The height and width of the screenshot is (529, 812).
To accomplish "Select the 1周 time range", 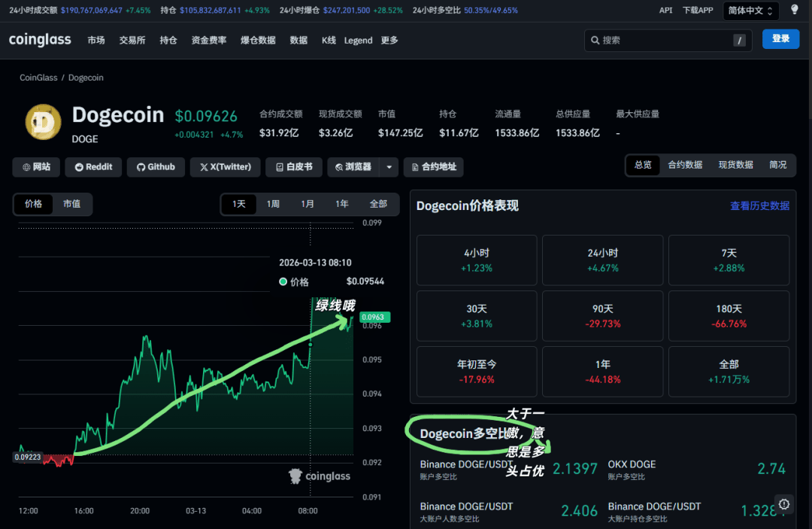I will [273, 204].
